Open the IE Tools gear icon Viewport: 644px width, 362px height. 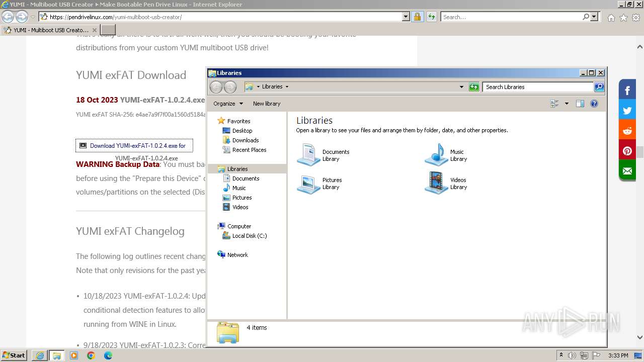[x=636, y=18]
